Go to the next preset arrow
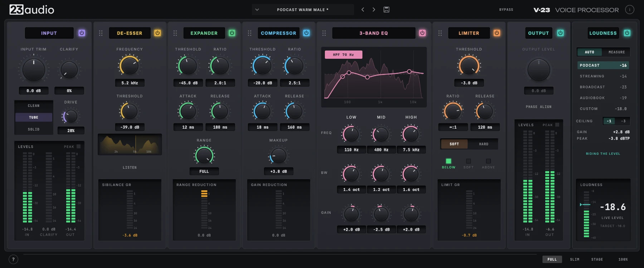Viewport: 644px width, 268px height. tap(374, 10)
